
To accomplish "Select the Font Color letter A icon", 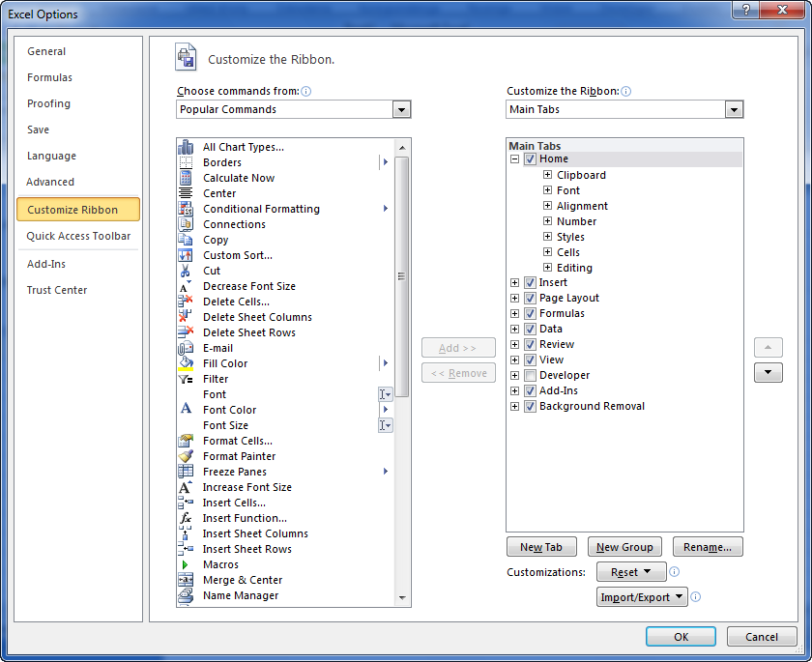I will pyautogui.click(x=186, y=409).
